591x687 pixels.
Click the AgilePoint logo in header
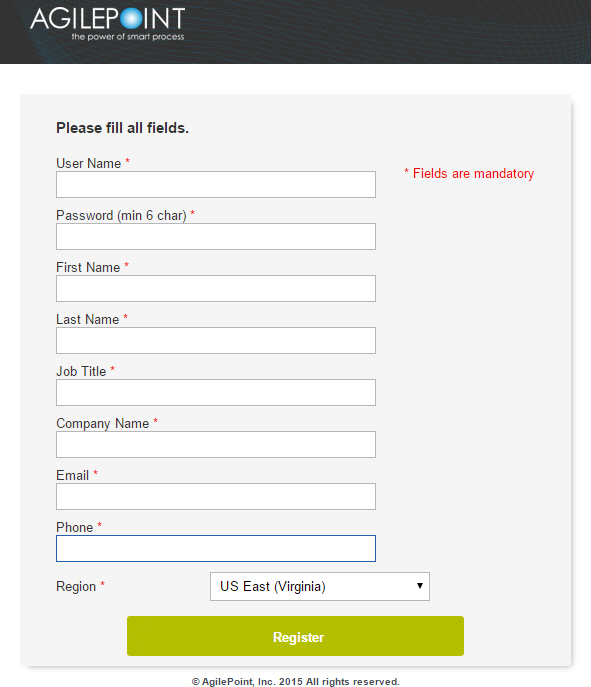(x=108, y=24)
